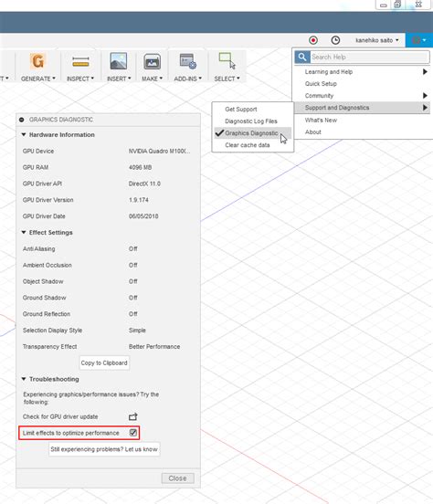433x504 pixels.
Task: Open the ADD-INS dropdown
Action: (x=188, y=79)
